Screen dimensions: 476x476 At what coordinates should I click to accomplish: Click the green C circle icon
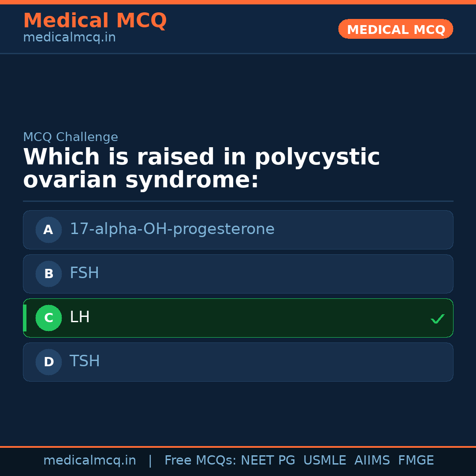[48, 318]
